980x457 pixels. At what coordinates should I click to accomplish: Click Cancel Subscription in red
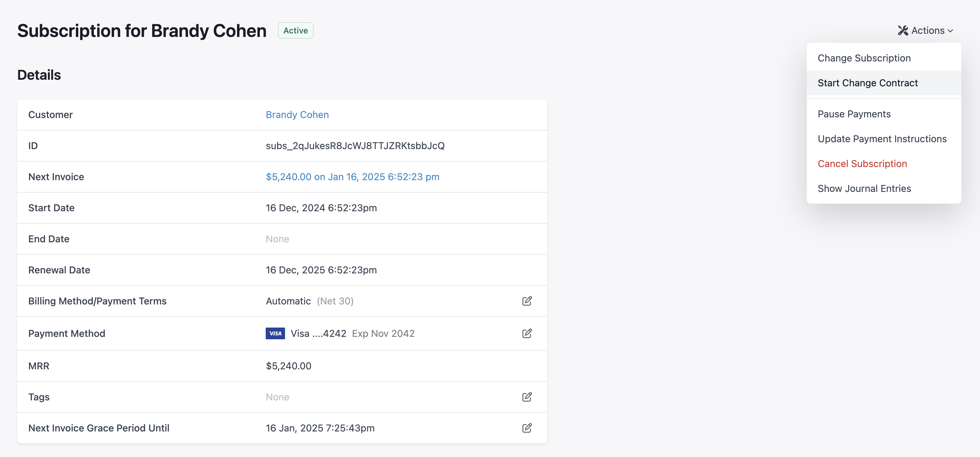(x=862, y=164)
